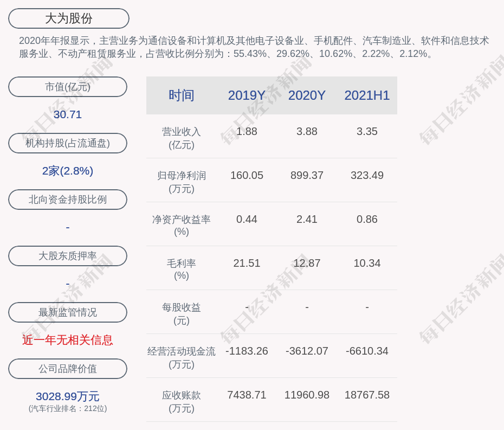Image resolution: width=504 pixels, height=430 pixels.
Task: Click ROE value 0.44
Action: (247, 220)
